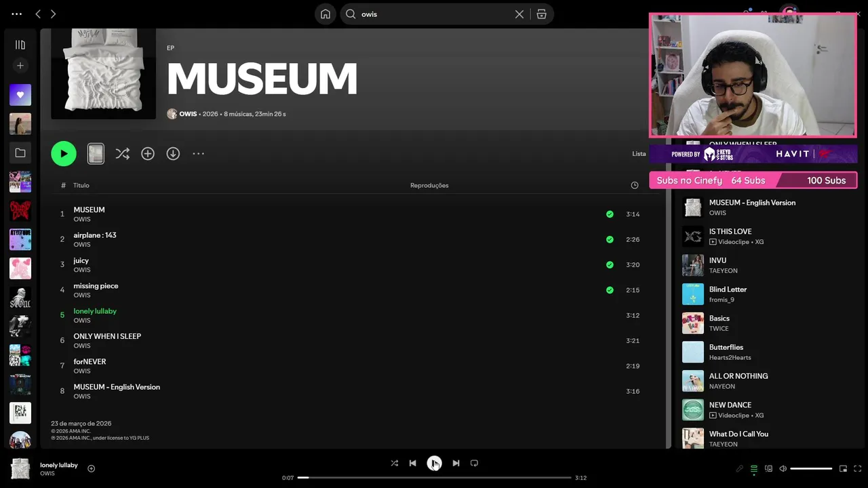Viewport: 868px width, 488px height.
Task: Toggle saved checkmark for missing piece
Action: tap(610, 290)
